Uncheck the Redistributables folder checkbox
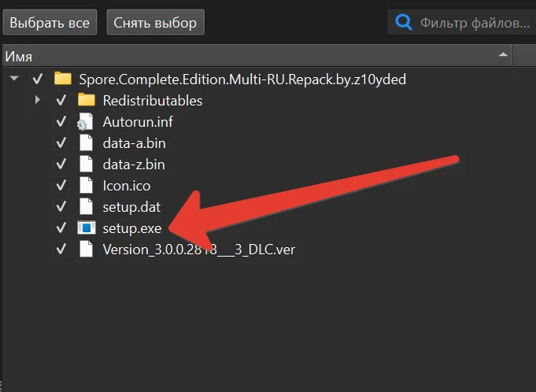536x392 pixels. pos(61,100)
